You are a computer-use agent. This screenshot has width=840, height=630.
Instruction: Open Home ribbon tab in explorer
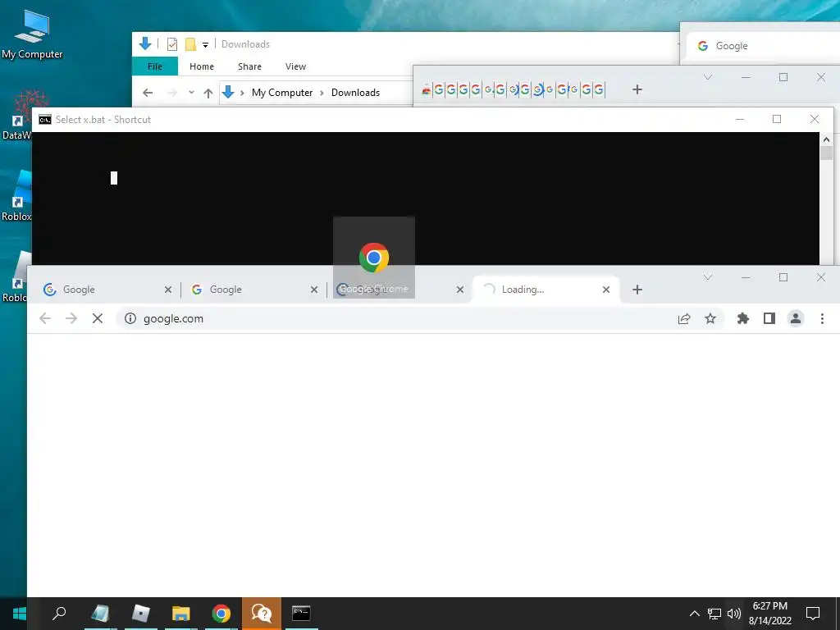pyautogui.click(x=202, y=66)
